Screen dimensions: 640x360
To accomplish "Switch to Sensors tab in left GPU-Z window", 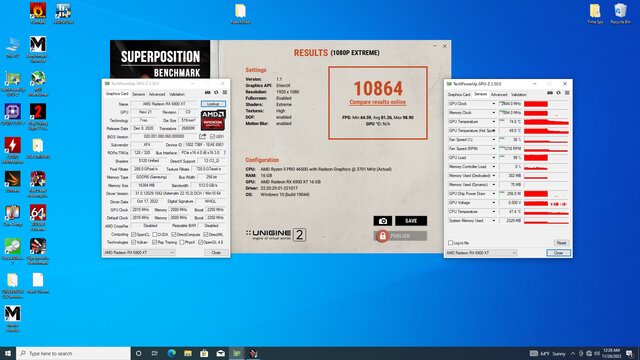I will click(x=138, y=94).
